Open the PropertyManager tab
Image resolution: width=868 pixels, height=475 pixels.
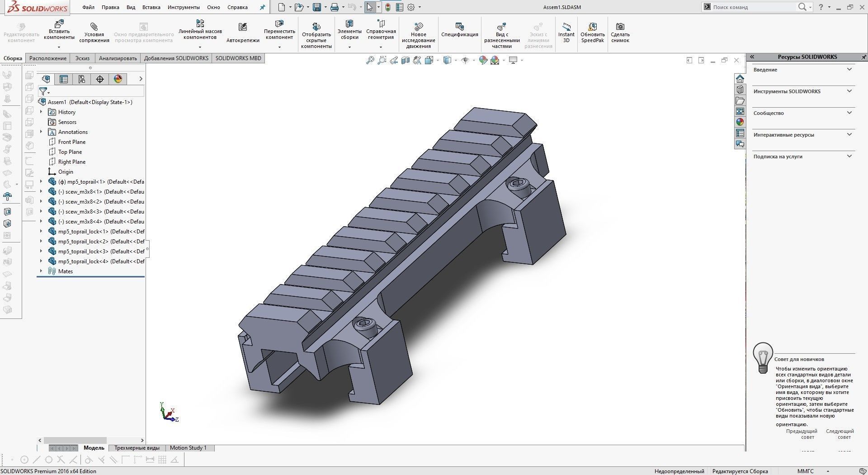(64, 79)
